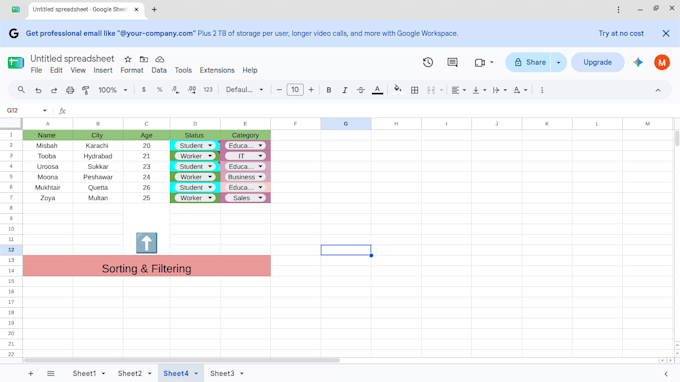Open the File menu
The image size is (680, 382).
36,70
